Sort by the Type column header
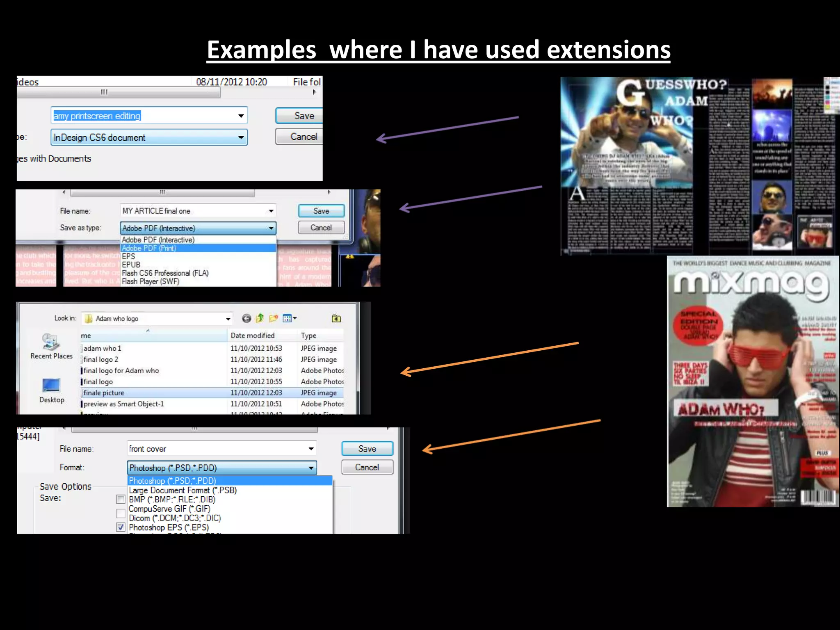Image resolution: width=840 pixels, height=630 pixels. (320, 336)
